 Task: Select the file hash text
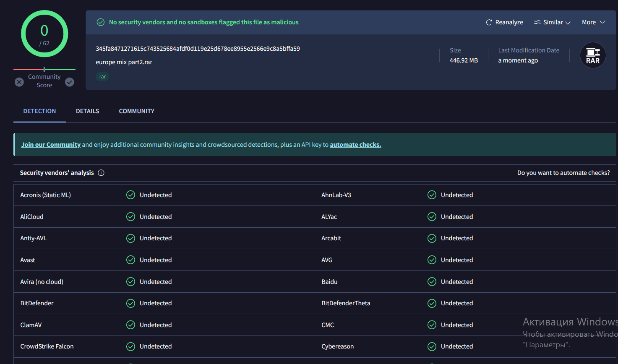[x=198, y=49]
